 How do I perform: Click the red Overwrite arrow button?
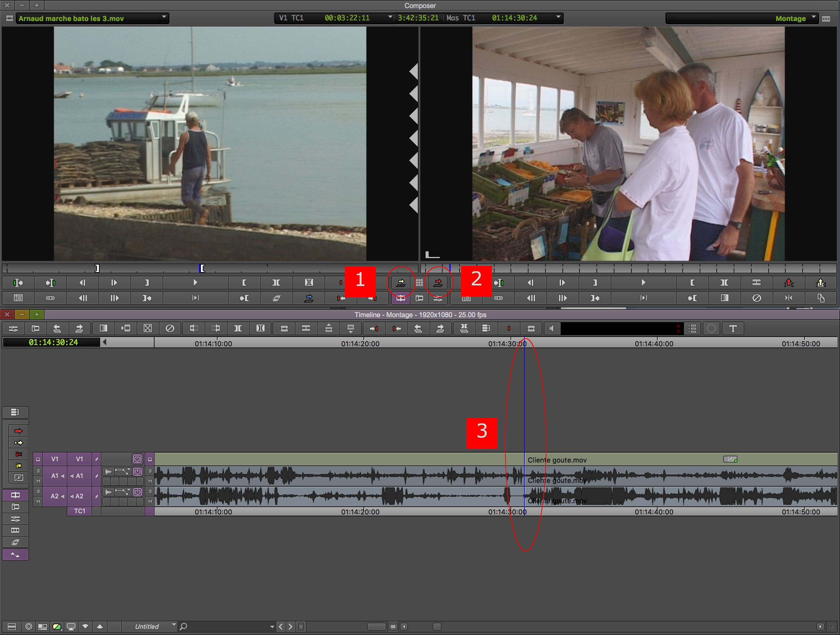tap(438, 283)
